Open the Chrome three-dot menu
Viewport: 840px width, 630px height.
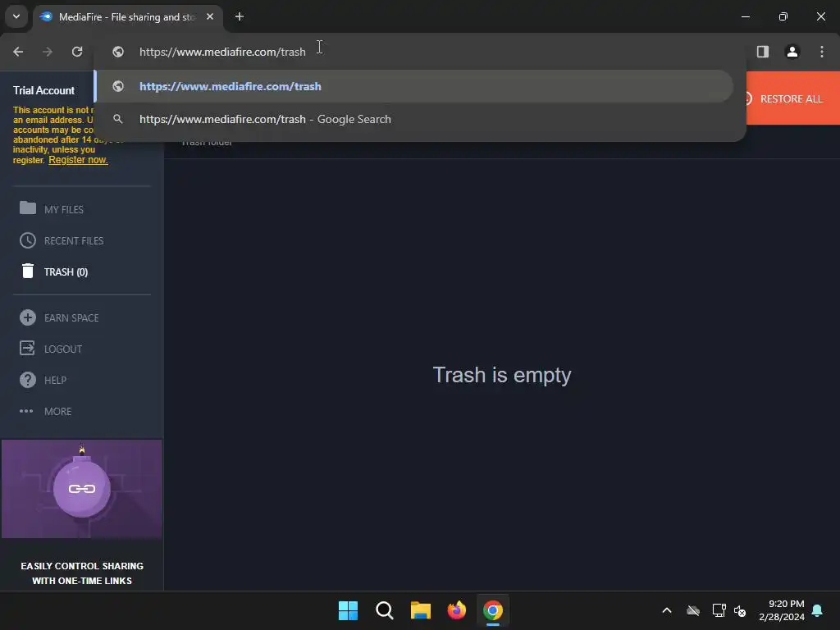[x=822, y=52]
